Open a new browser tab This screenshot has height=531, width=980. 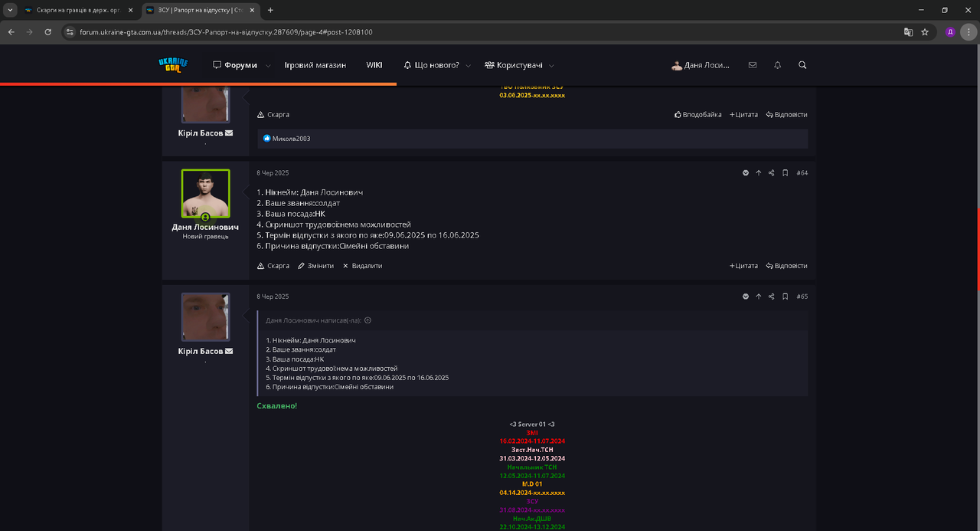(x=270, y=10)
